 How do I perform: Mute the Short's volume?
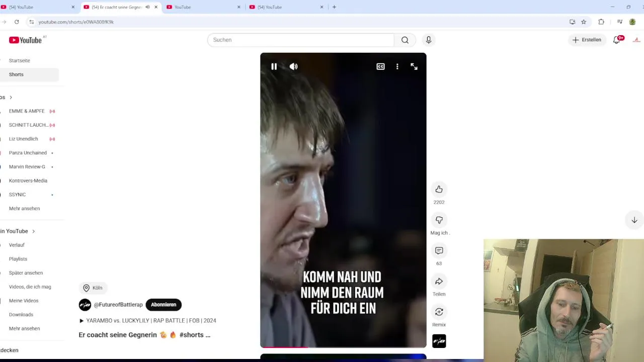click(293, 66)
